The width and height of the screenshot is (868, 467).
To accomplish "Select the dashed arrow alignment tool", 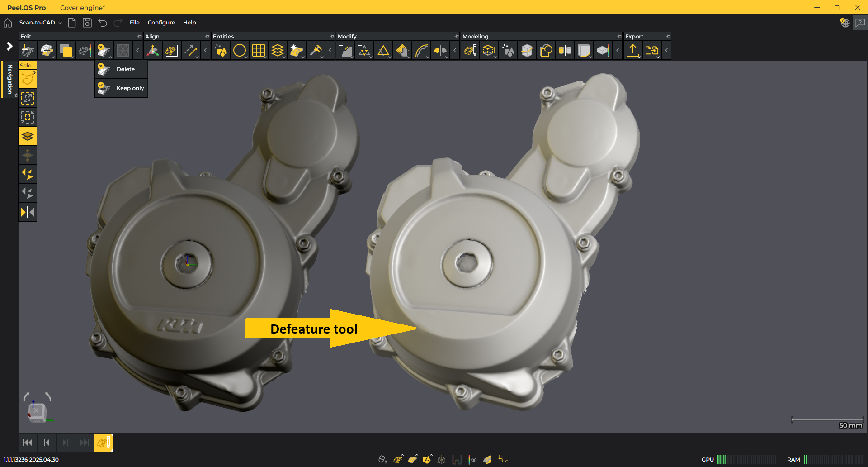I will [191, 51].
